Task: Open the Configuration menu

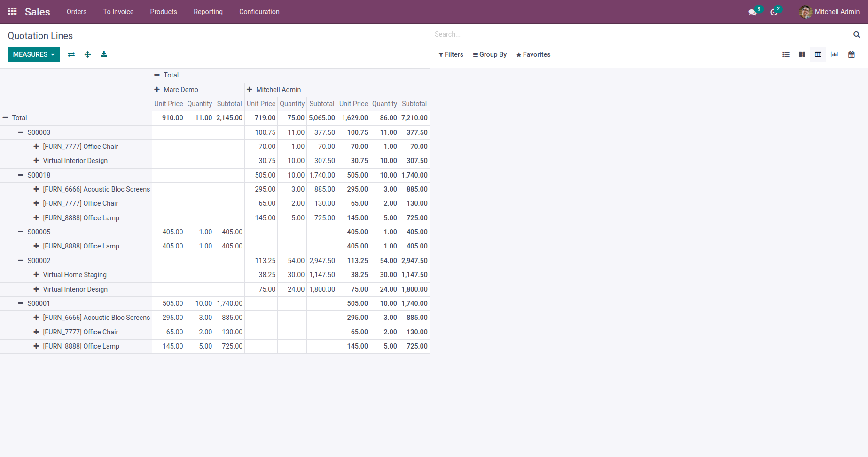Action: click(259, 12)
